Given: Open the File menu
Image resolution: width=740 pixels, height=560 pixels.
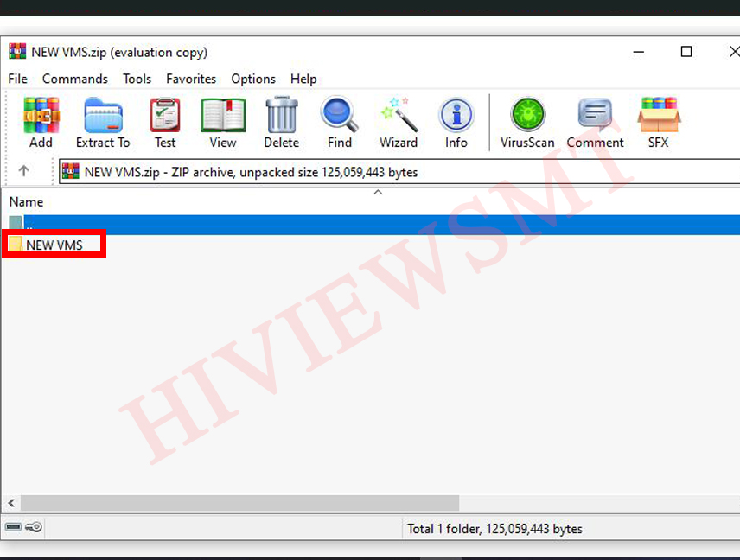Looking at the screenshot, I should pyautogui.click(x=18, y=79).
